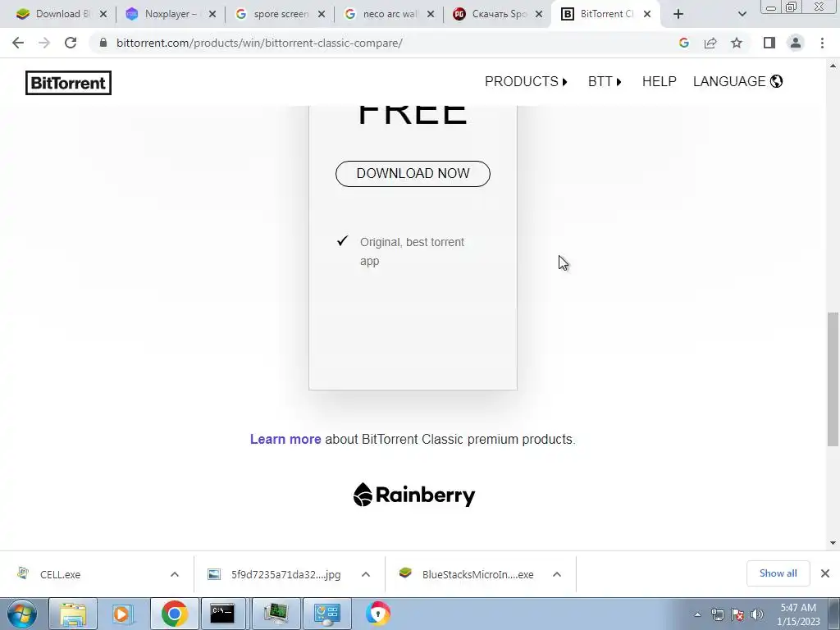The height and width of the screenshot is (630, 840).
Task: Close the BitTorrent Classic tab
Action: (x=647, y=14)
